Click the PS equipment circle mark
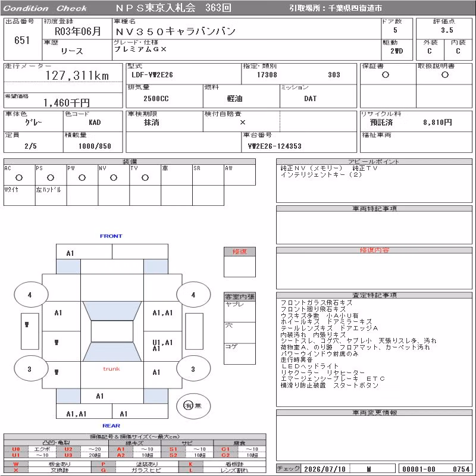The width and height of the screenshot is (476, 476). click(51, 177)
